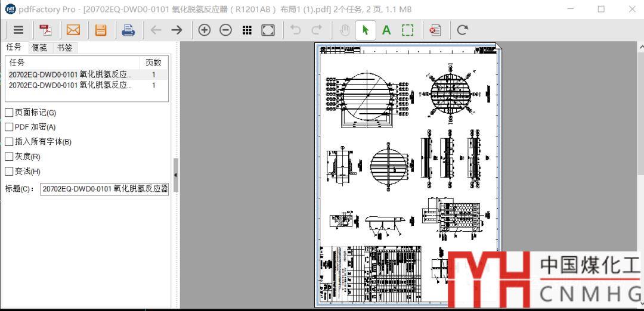Click the 标题 title input field
Image resolution: width=644 pixels, height=311 pixels.
click(x=104, y=189)
